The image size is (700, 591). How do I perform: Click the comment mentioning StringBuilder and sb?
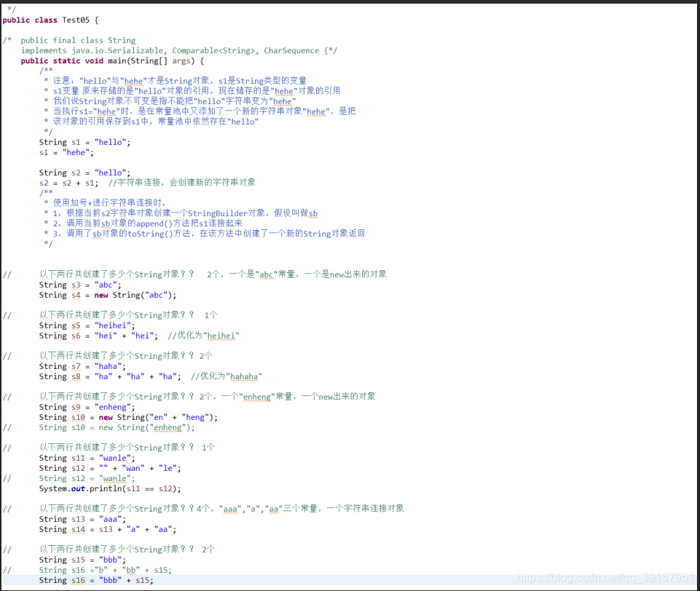181,213
